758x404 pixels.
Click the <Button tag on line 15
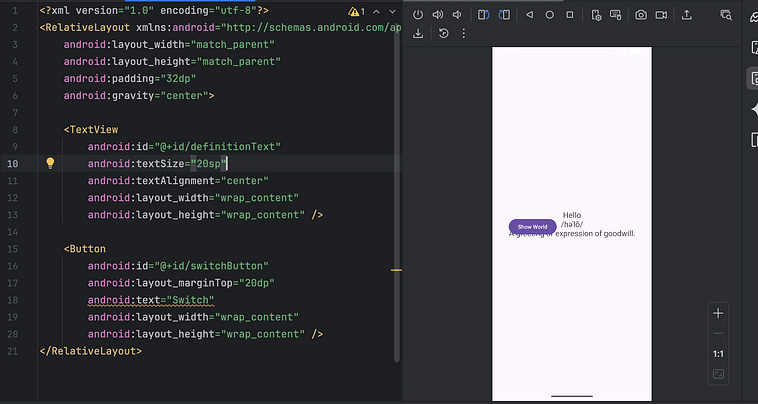pos(85,249)
